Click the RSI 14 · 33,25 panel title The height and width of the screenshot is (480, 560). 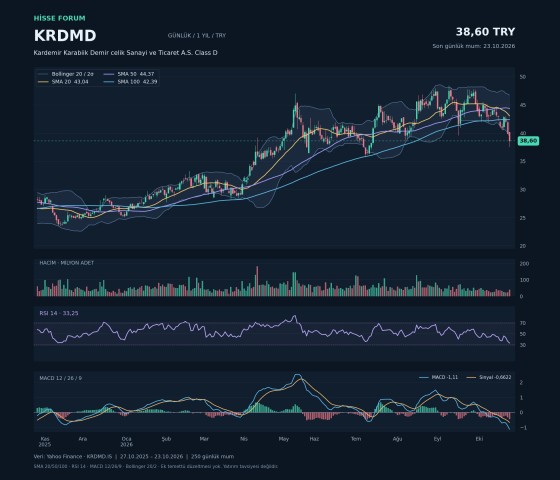pyautogui.click(x=59, y=313)
